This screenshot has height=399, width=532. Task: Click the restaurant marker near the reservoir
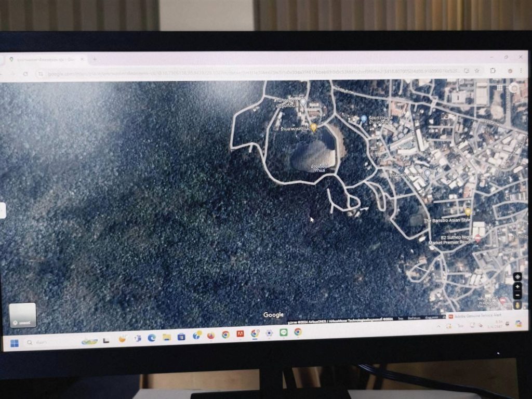[x=313, y=127]
